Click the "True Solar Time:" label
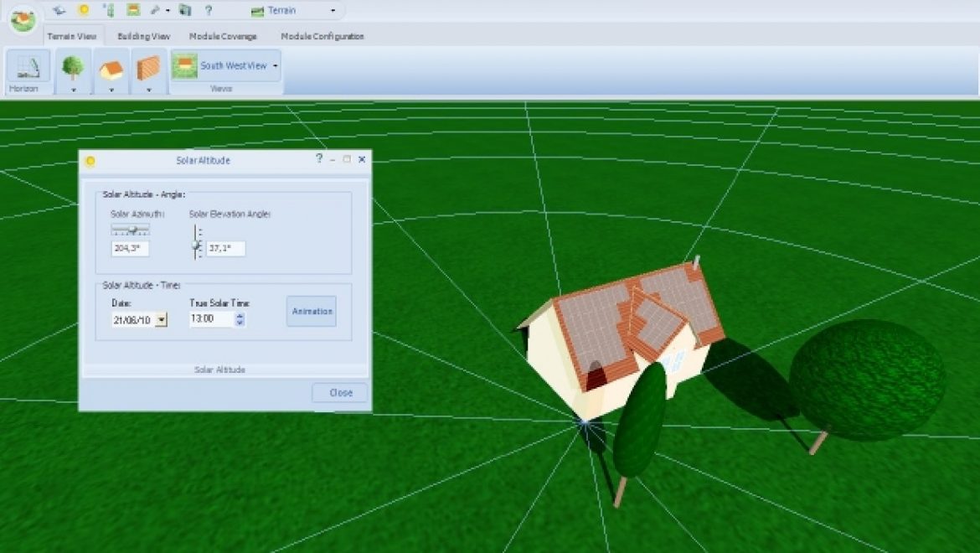This screenshot has height=553, width=980. [219, 303]
